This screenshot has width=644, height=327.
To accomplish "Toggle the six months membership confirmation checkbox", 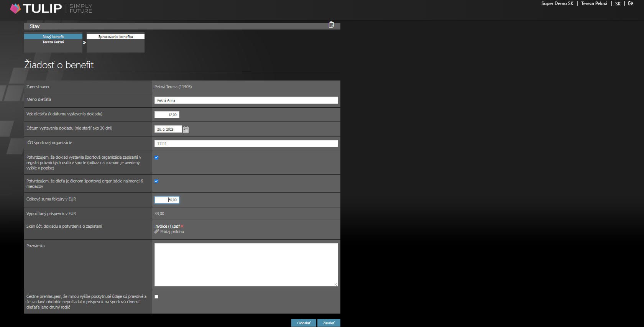I will click(156, 181).
